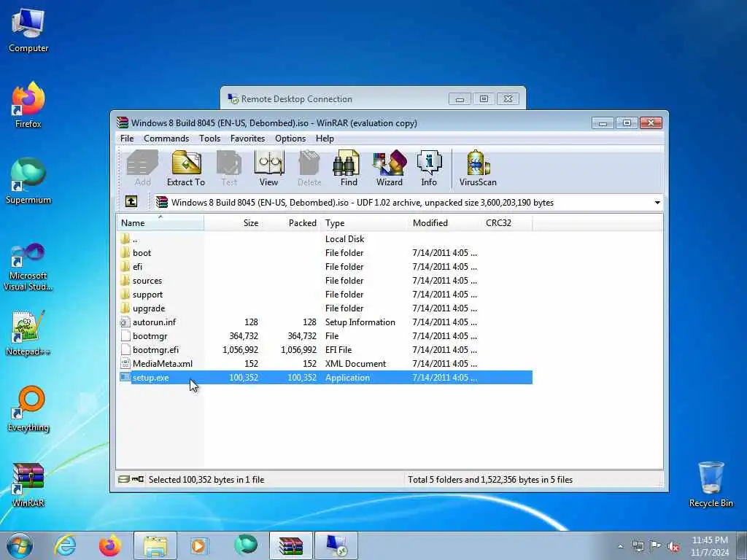Open the Windows Start button

point(20,545)
